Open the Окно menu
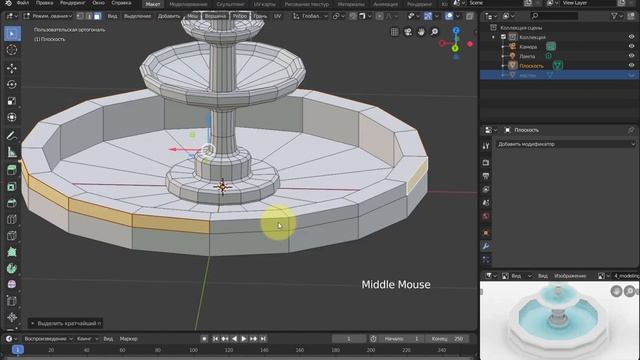This screenshot has height=360, width=640. (x=98, y=3)
